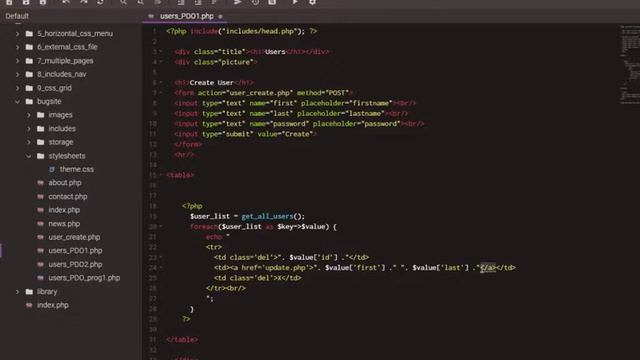Click the folder icon beside includes

tap(40, 129)
